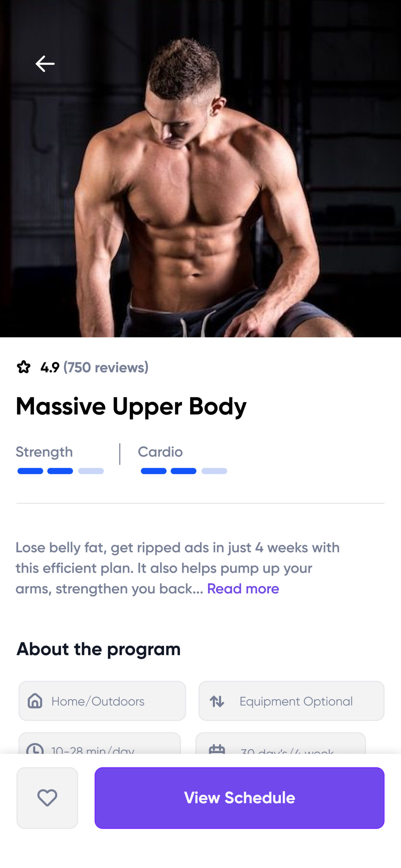The image size is (401, 868).
Task: Expand description with Read more
Action: pos(243,589)
